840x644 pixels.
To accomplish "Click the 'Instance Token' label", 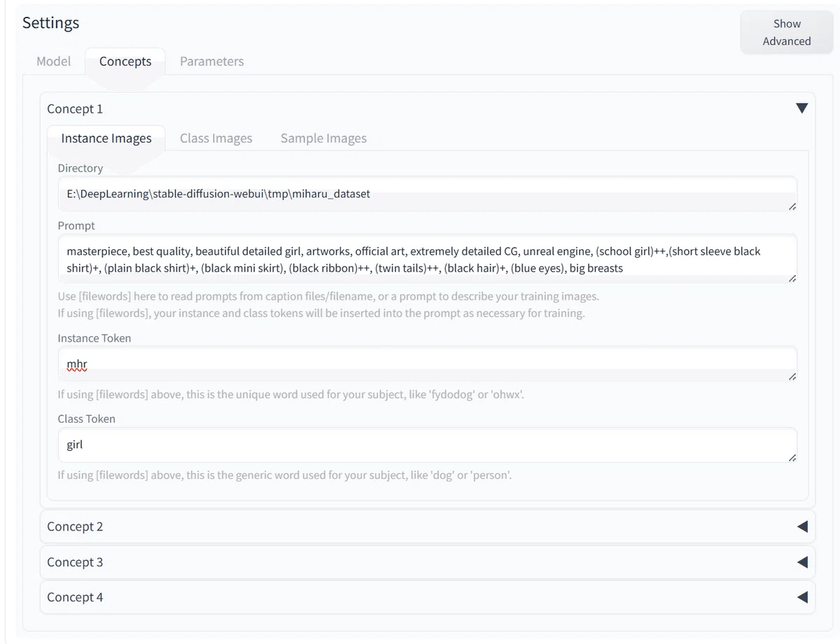I will 94,338.
